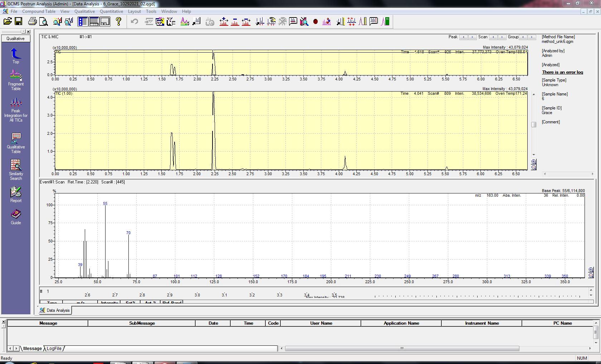Open the Qualitative menu

(84, 11)
